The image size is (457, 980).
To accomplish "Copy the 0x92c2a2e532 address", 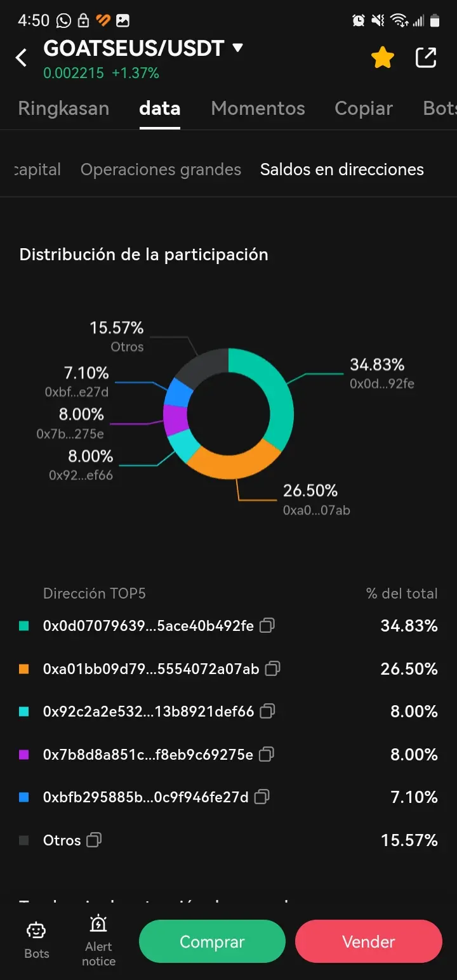I will pos(268,711).
